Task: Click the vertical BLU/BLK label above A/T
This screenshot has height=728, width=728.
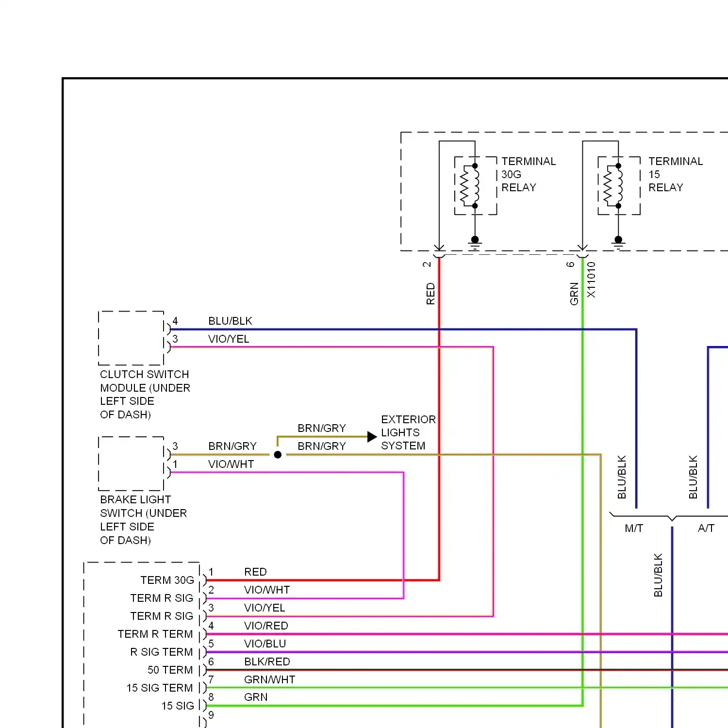Action: [693, 477]
